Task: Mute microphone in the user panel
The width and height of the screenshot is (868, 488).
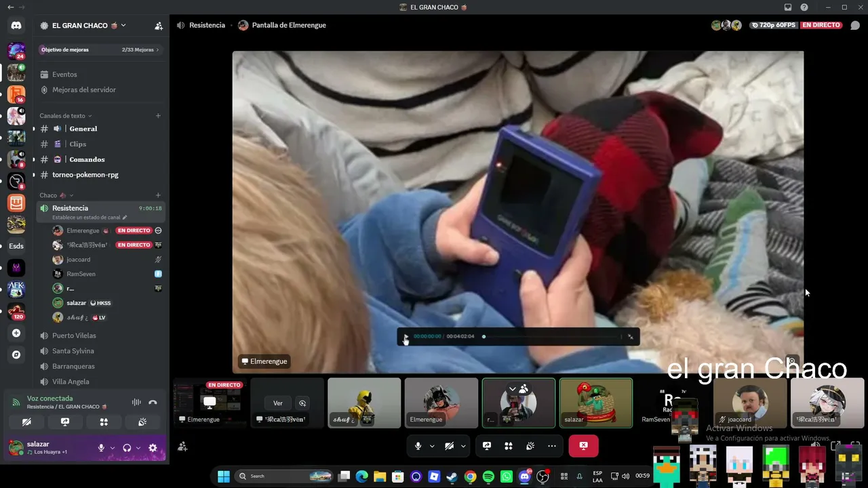Action: pyautogui.click(x=101, y=448)
